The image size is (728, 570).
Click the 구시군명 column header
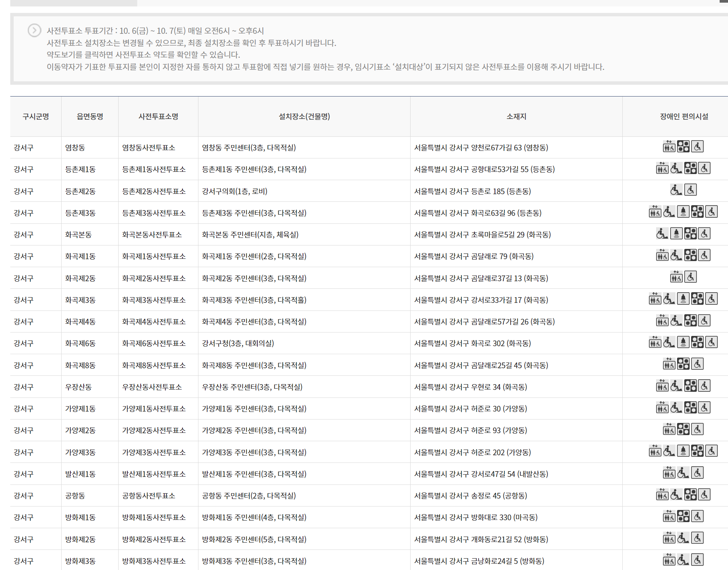(x=36, y=117)
